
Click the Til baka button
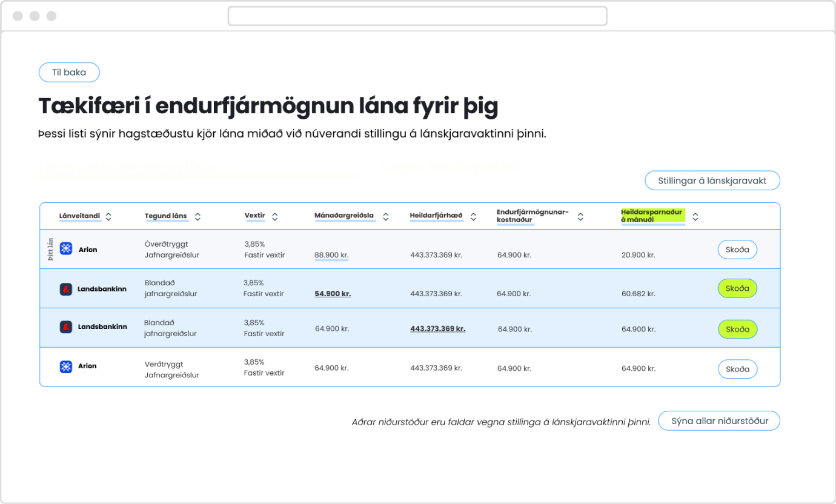(69, 73)
